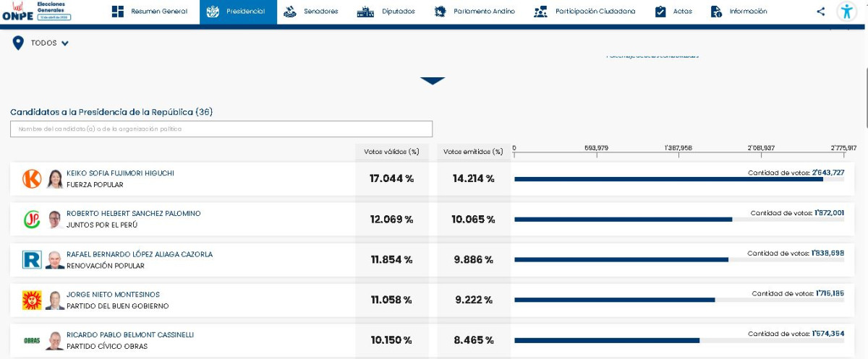Click Keiko Fujimori's vote progress bar
Viewport: 868px width, 359px height.
pyautogui.click(x=668, y=179)
